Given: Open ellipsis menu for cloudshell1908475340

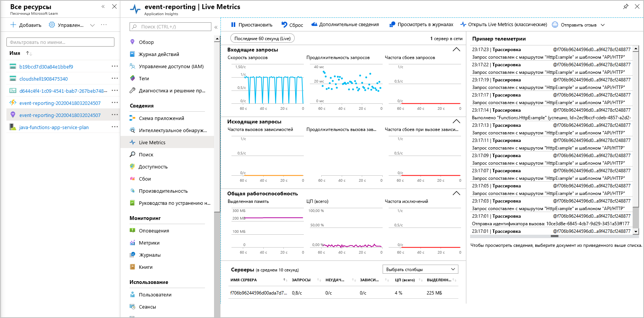Looking at the screenshot, I should (115, 78).
